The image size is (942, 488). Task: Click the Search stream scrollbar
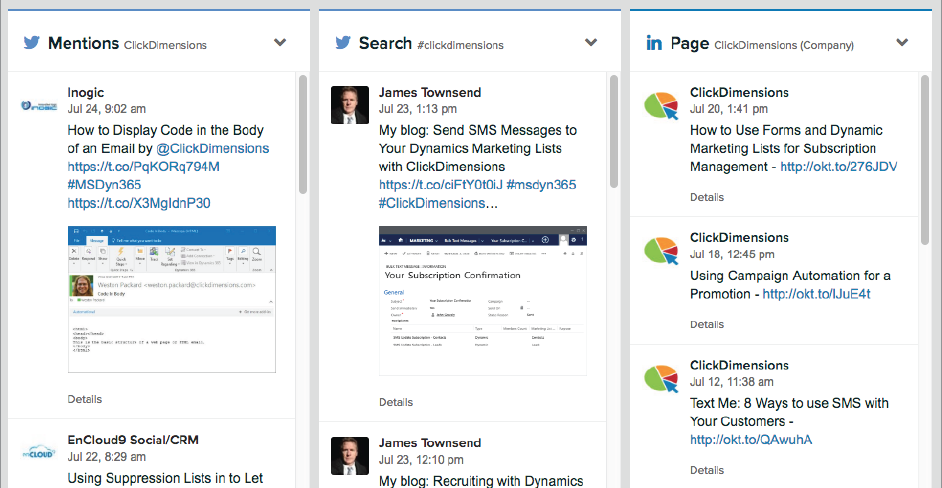pos(614,131)
